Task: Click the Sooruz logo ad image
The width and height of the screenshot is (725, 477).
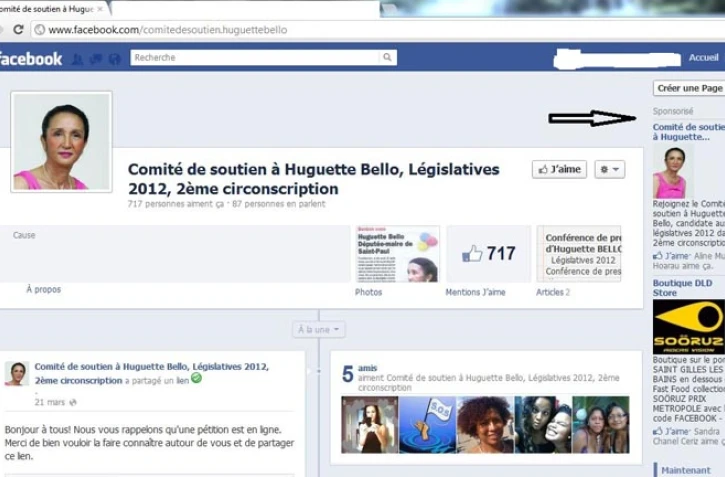Action: pyautogui.click(x=688, y=327)
